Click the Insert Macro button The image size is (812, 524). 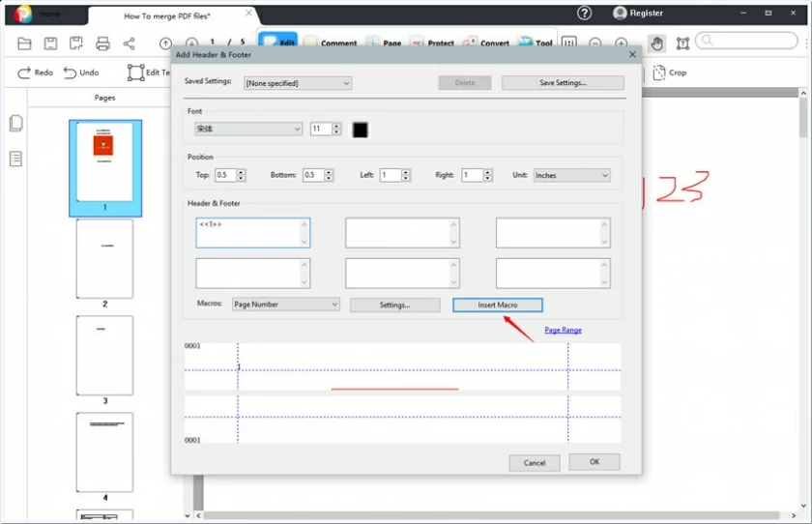click(x=497, y=305)
